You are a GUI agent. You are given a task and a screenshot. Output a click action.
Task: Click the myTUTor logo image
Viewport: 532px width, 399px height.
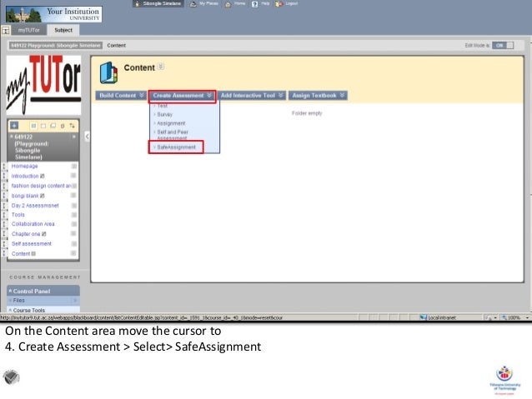[x=43, y=85]
